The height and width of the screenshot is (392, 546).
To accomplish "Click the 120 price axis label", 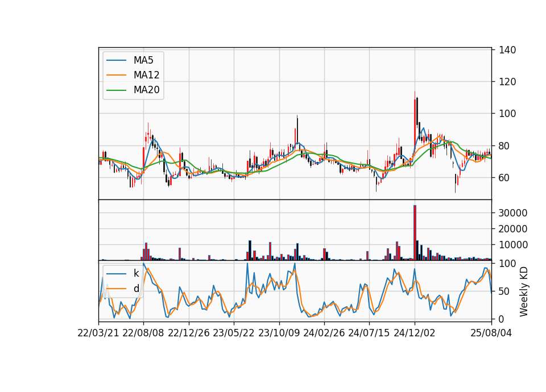I will [x=507, y=82].
